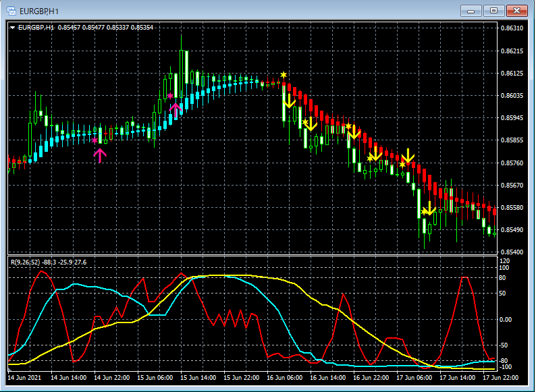Screen dimensions: 536x392
Task: Select the yellow star at the 16 Jun 06:00 top
Action: click(284, 75)
